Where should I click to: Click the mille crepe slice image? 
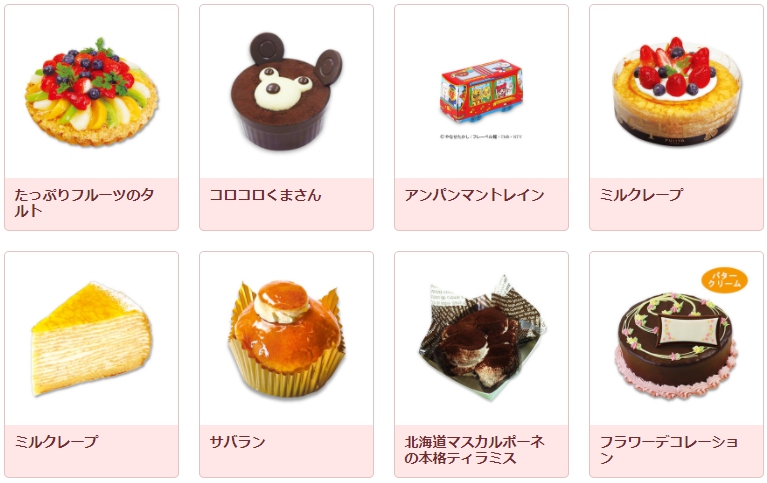click(x=91, y=339)
